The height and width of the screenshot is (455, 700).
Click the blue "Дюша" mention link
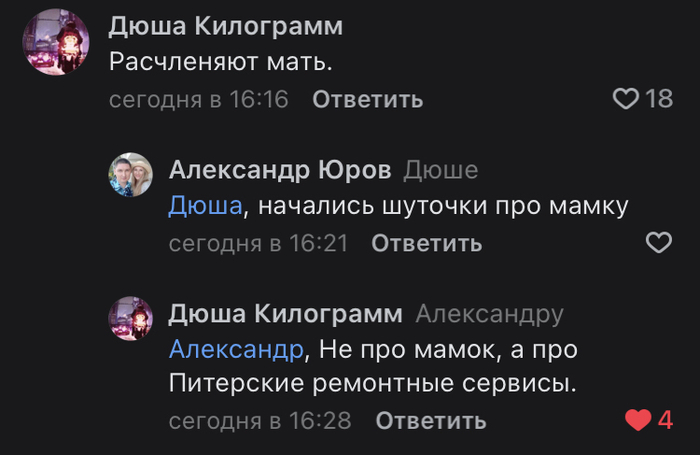click(204, 207)
